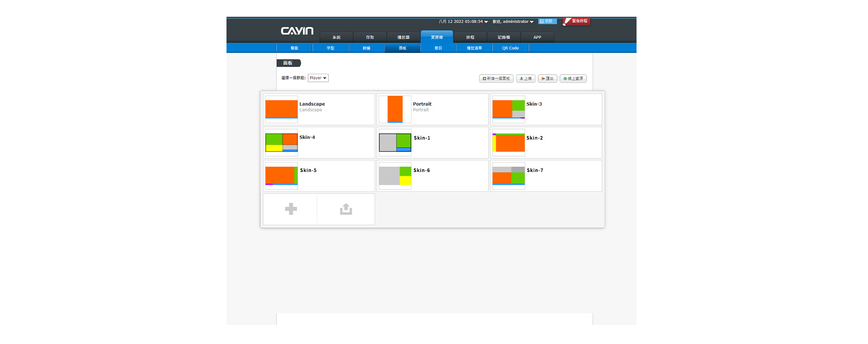Open the QR Code sub-tab

coord(510,48)
